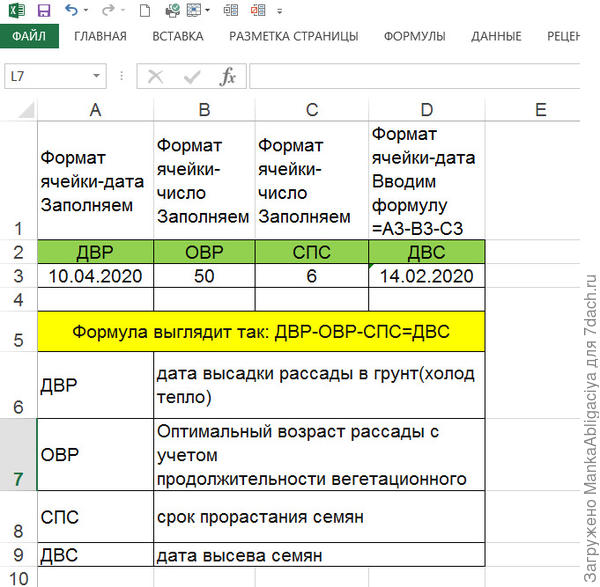Click the Enter checkmark icon in formula bar
Screen dimensions: 600x587
(x=192, y=77)
